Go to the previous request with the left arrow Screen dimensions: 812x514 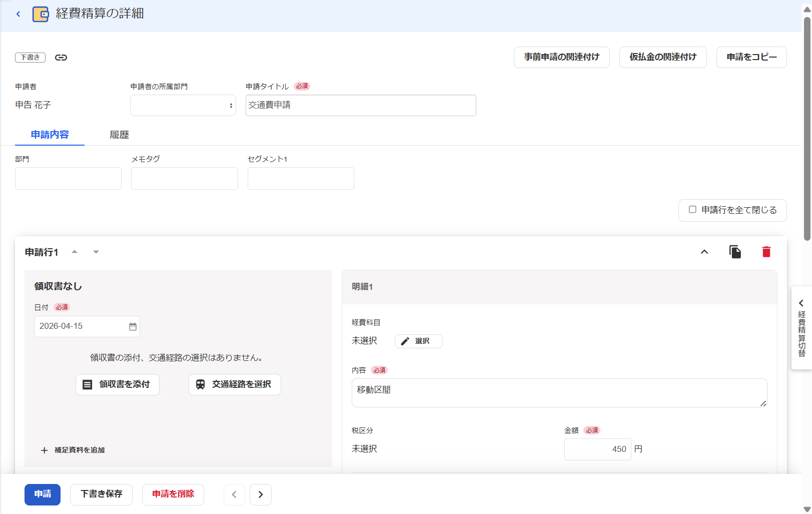pyautogui.click(x=234, y=494)
